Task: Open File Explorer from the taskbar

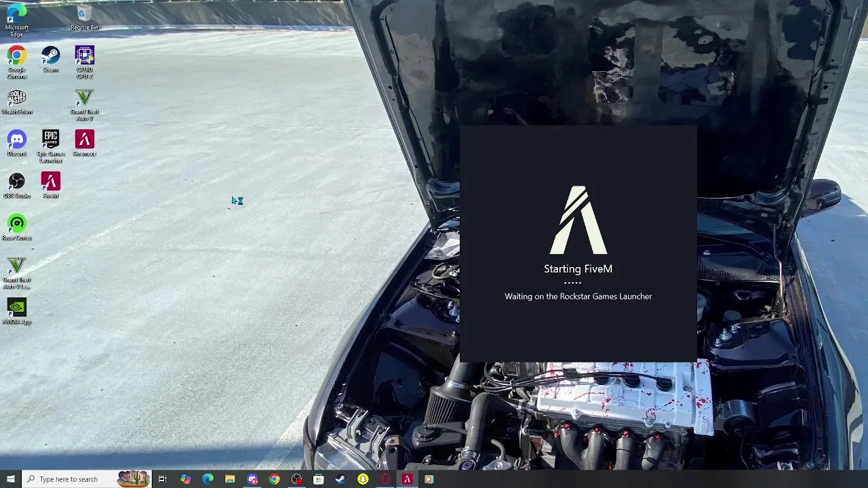Action: [230, 479]
